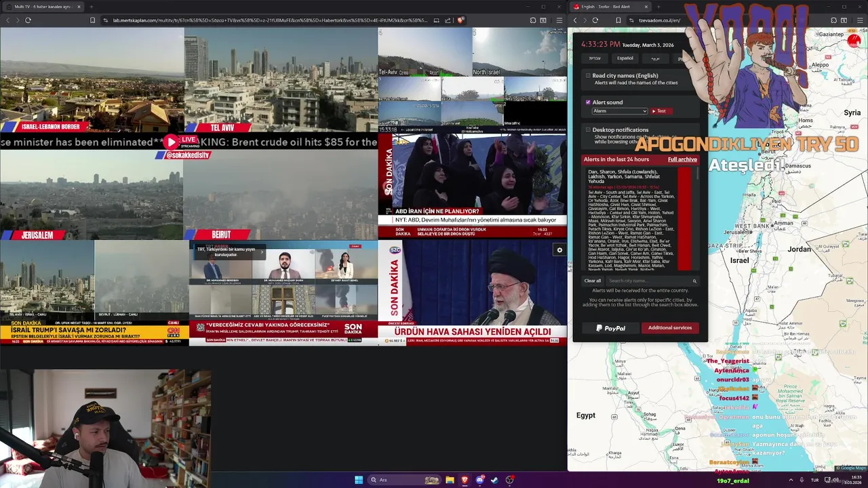Reload the Multi TV page
Screen dimensions: 868x488
pos(28,20)
